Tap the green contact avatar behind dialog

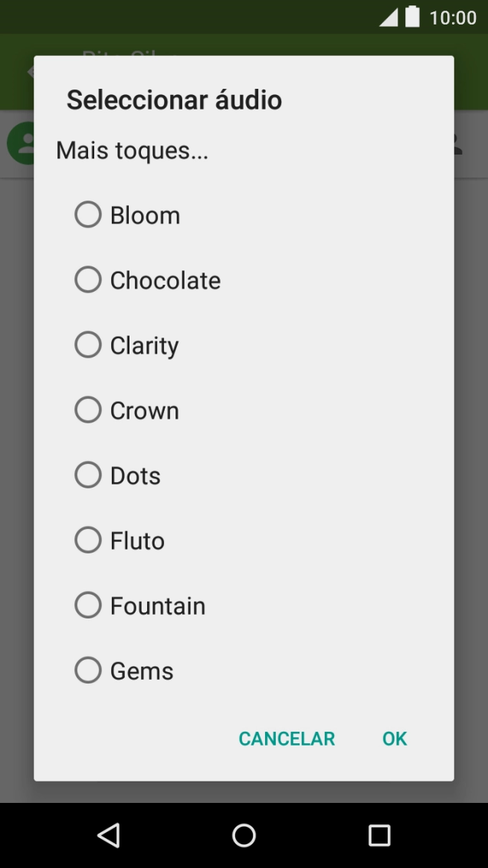click(20, 143)
